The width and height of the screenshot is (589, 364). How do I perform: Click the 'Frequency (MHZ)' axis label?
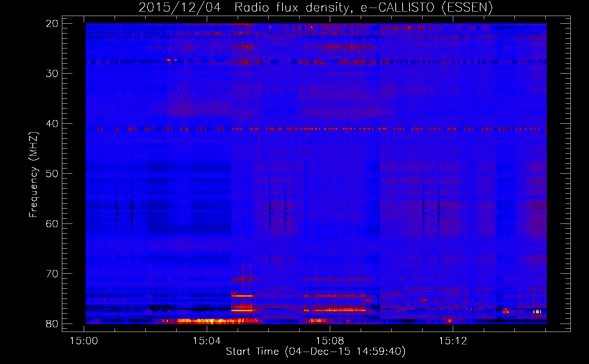tap(33, 175)
